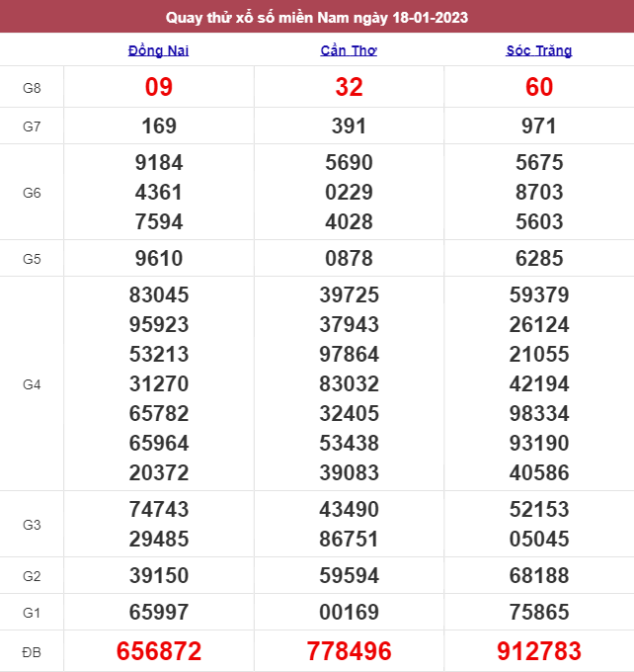Click Sóc Trăng G4 number 59379
The width and height of the screenshot is (634, 672).
tap(539, 294)
